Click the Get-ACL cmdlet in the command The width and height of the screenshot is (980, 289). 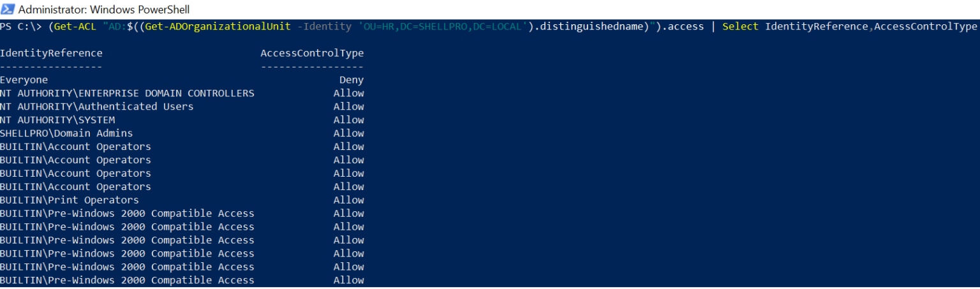click(75, 26)
